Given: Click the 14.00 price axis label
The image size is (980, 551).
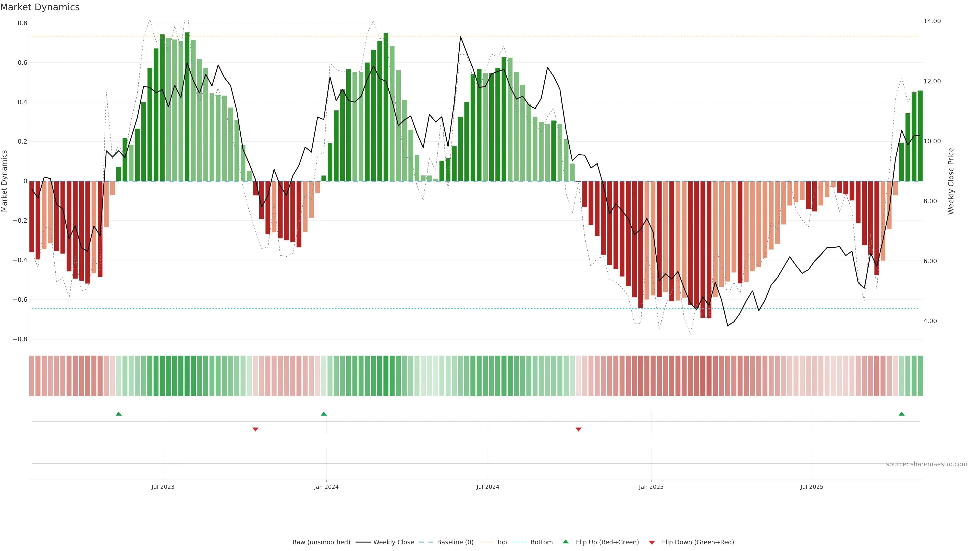Looking at the screenshot, I should [x=932, y=21].
